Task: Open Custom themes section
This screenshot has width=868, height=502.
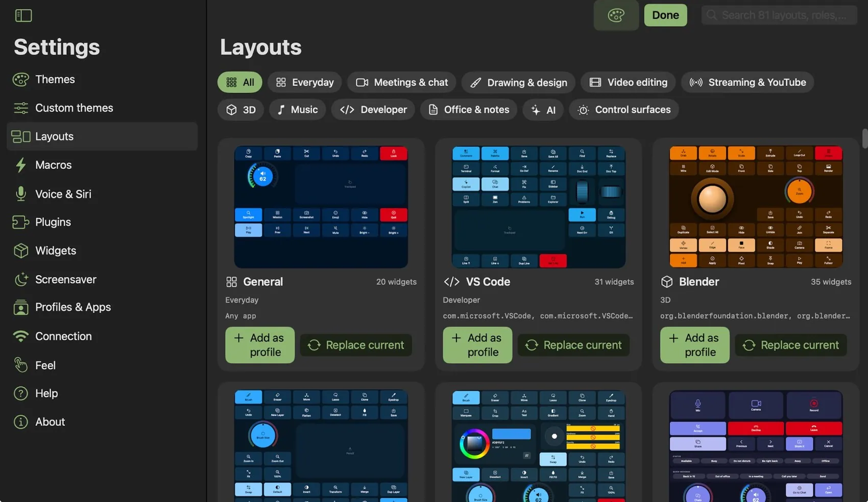Action: click(x=102, y=108)
